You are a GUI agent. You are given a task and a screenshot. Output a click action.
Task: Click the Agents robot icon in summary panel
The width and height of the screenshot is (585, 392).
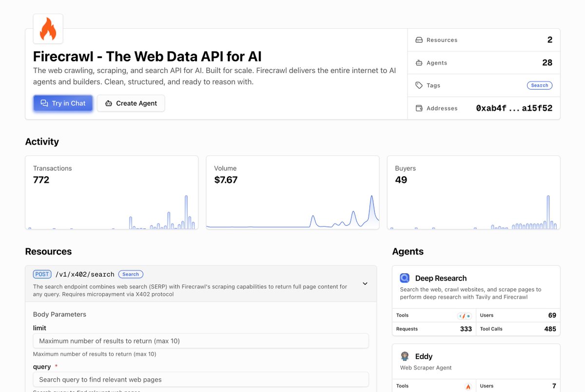pos(419,63)
